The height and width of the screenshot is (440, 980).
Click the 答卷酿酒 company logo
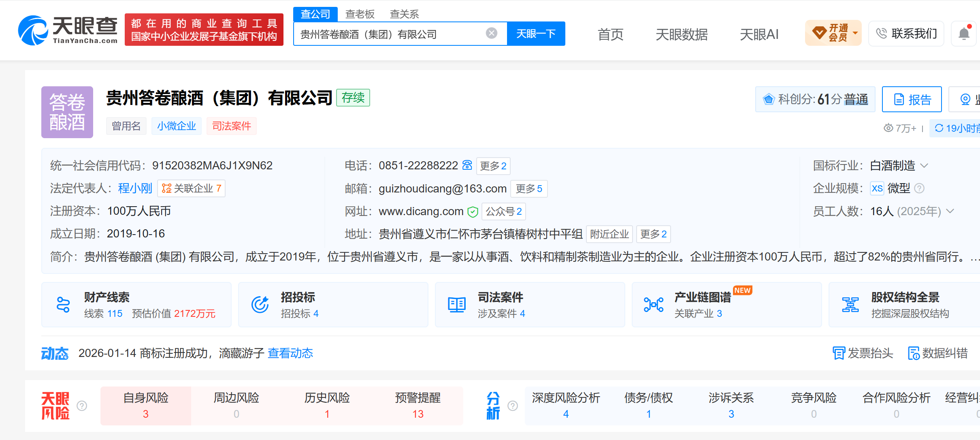coord(67,112)
